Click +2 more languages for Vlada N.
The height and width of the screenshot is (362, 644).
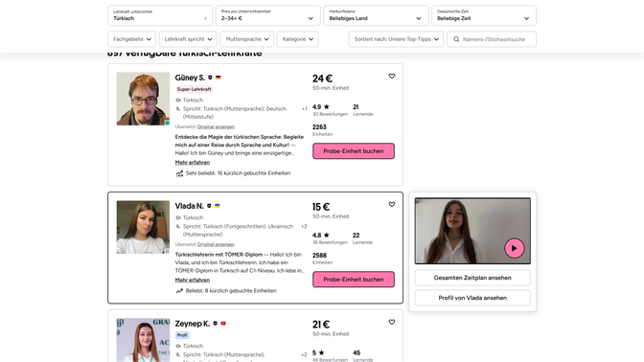click(304, 226)
